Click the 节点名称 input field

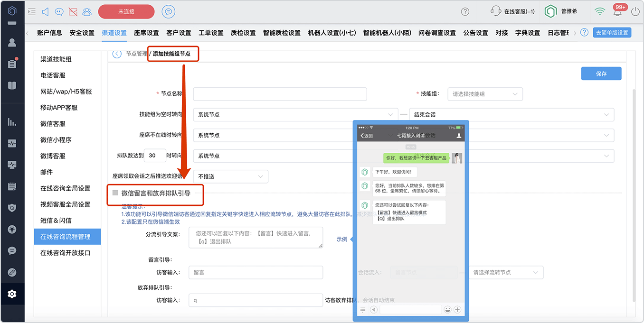(x=280, y=94)
